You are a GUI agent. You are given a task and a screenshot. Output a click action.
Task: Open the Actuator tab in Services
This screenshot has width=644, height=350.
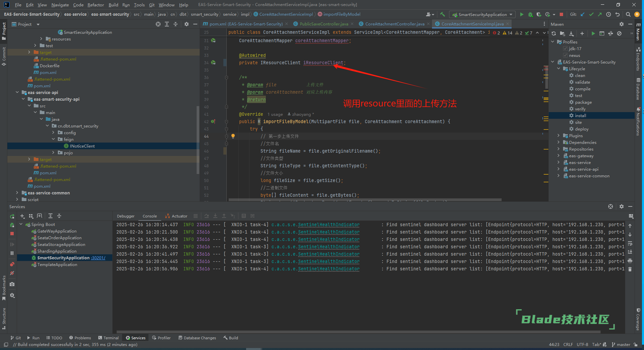point(176,216)
